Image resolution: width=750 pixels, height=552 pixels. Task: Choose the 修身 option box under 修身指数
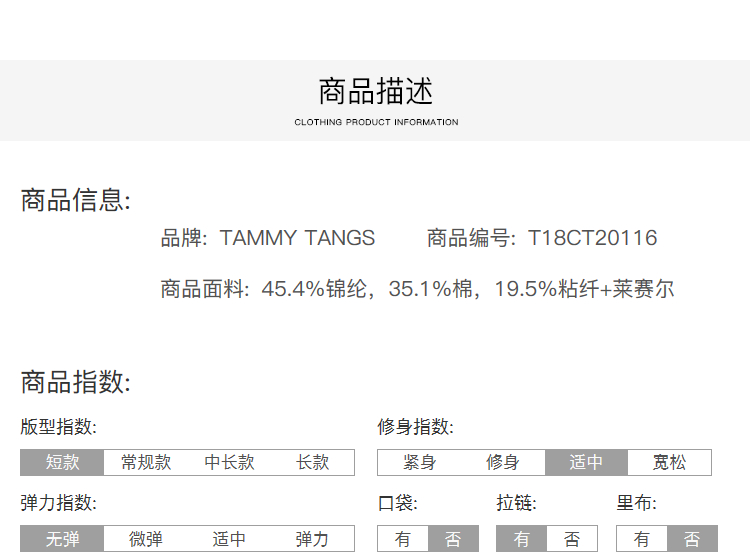(503, 462)
